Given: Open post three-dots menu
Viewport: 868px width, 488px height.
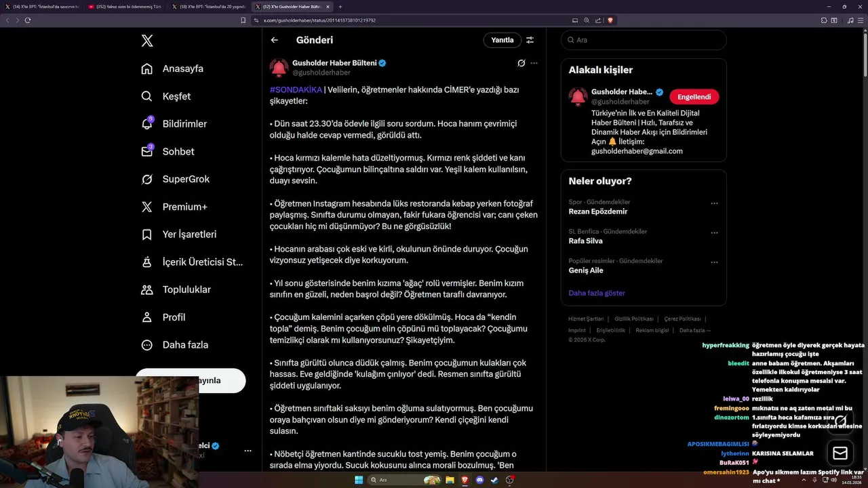Looking at the screenshot, I should click(x=534, y=63).
